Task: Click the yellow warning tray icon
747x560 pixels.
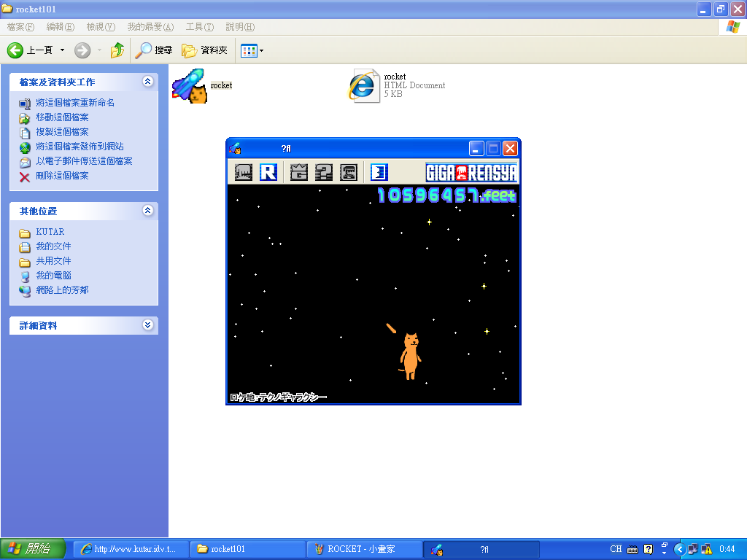Action: click(x=707, y=550)
